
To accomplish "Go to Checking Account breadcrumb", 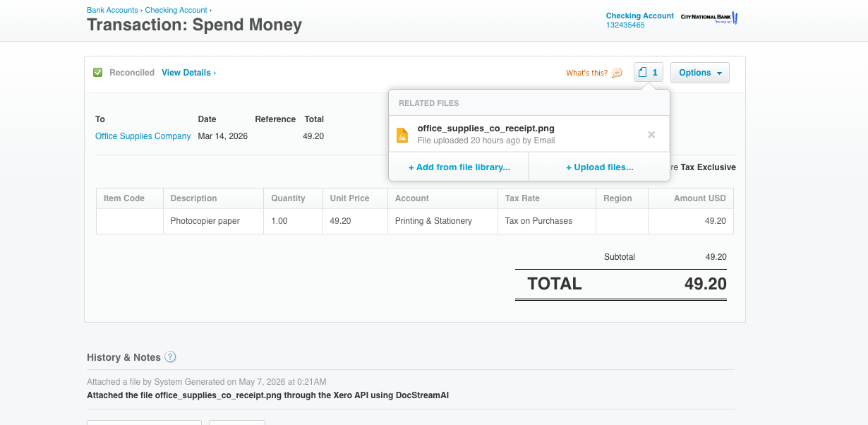I will 176,11.
